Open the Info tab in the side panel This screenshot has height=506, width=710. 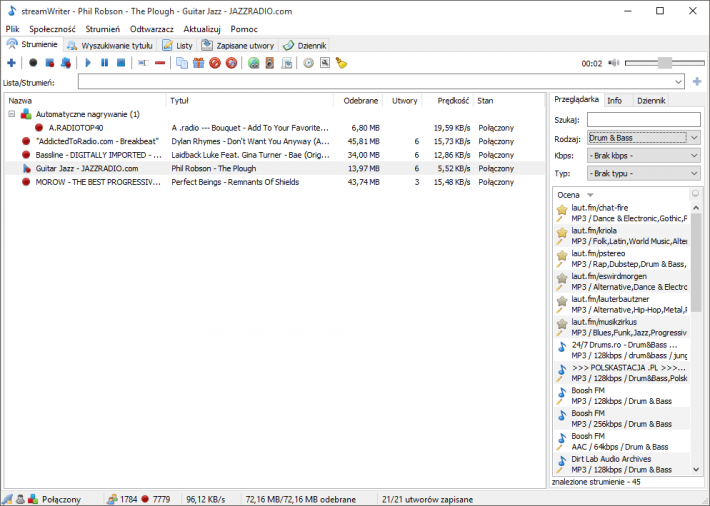tap(614, 101)
